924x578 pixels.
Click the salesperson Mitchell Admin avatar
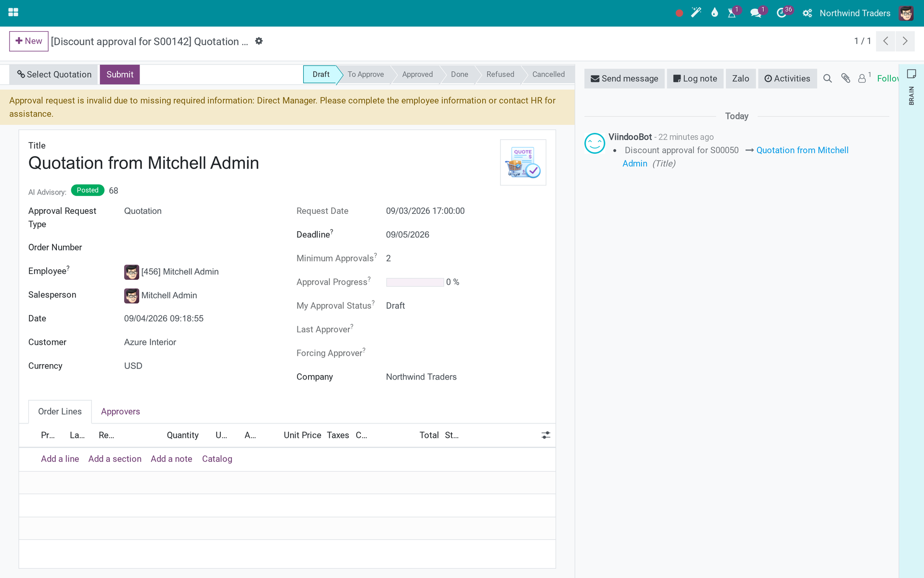(x=131, y=296)
